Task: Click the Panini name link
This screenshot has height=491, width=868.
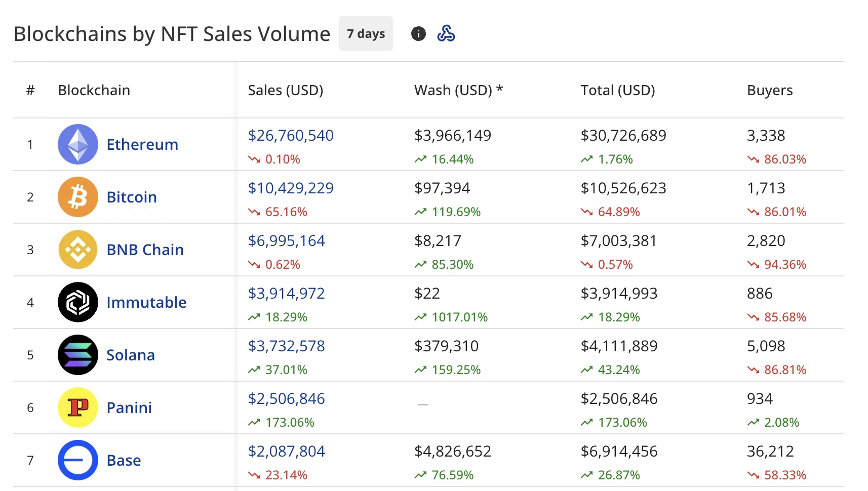Action: click(x=129, y=407)
